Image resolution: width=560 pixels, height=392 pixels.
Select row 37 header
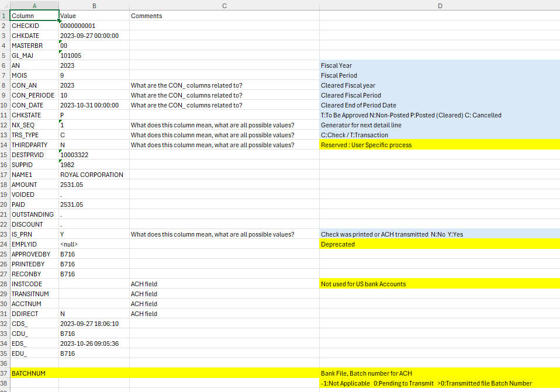click(x=5, y=373)
